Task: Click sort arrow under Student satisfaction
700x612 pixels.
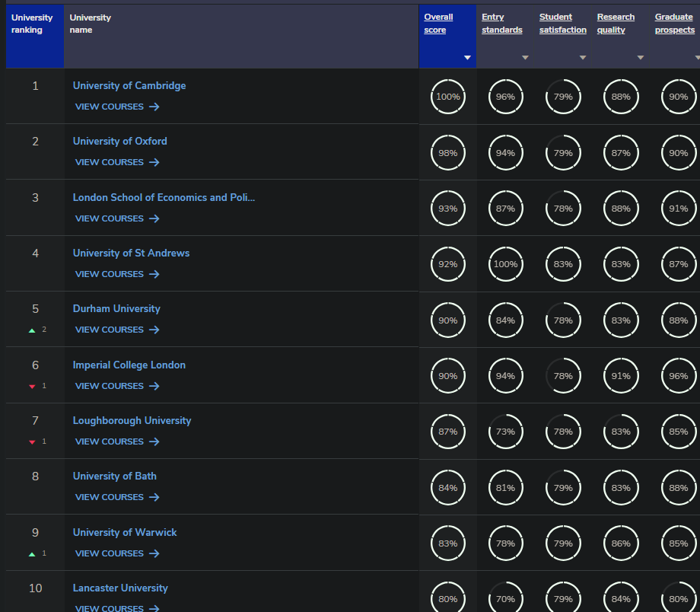Action: [x=583, y=58]
